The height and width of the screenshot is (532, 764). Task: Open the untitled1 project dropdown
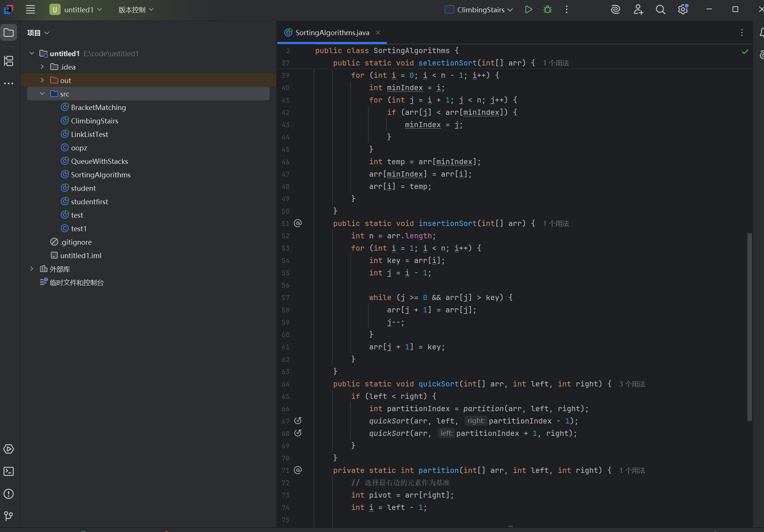[76, 10]
